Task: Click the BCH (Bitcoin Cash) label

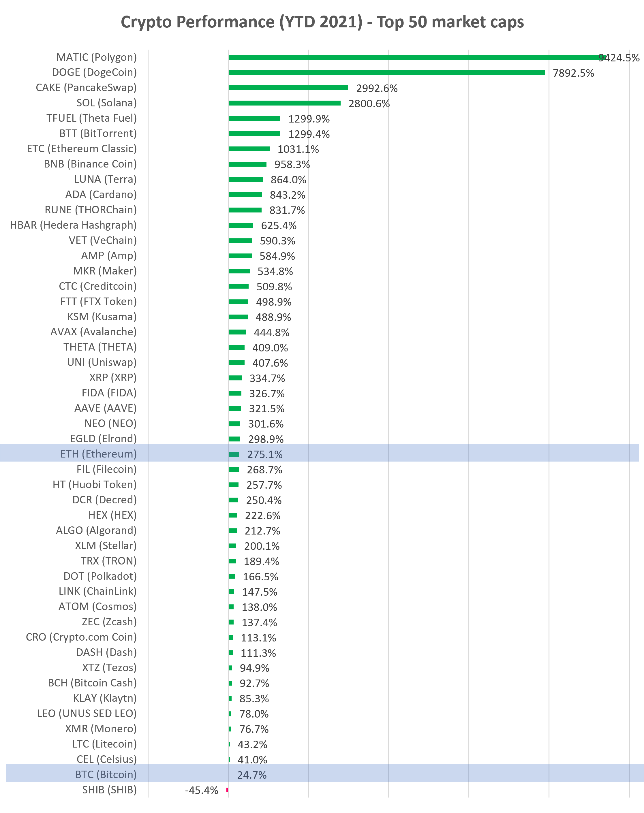Action: (x=92, y=683)
